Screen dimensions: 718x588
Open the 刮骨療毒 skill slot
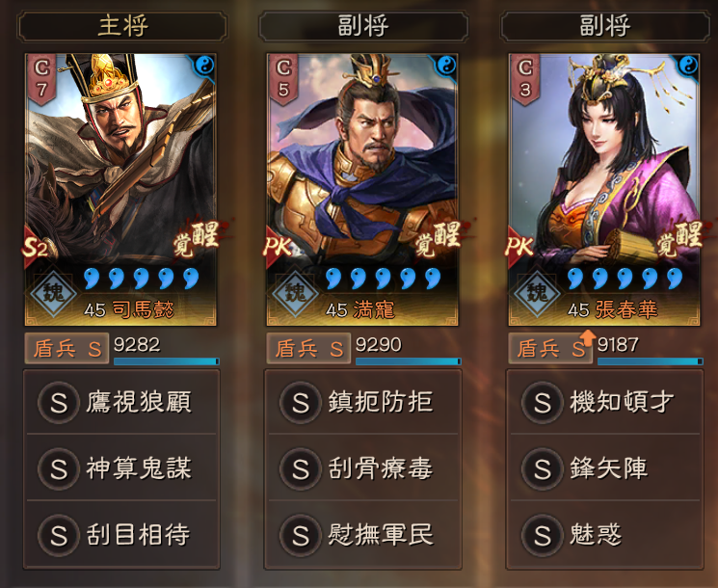(x=363, y=468)
